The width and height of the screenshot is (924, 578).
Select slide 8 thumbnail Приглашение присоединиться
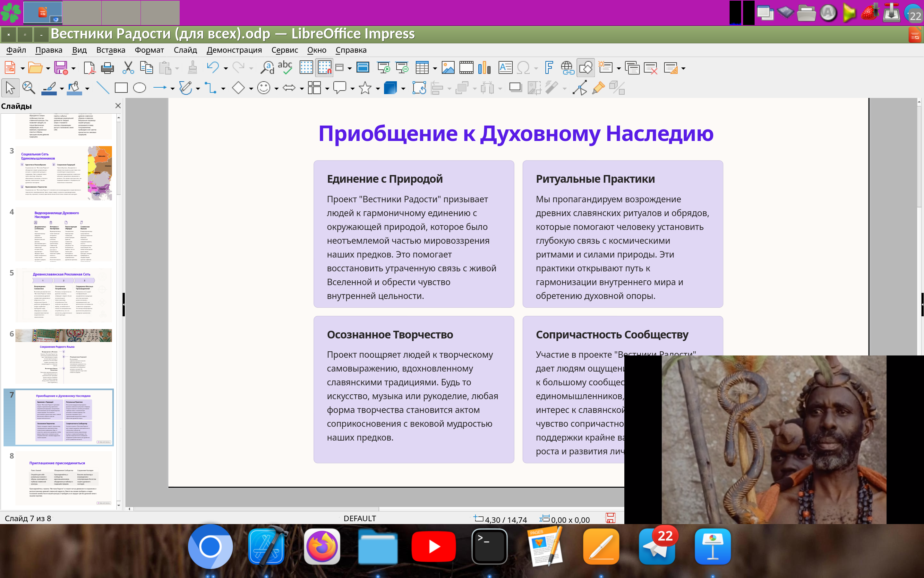point(64,478)
